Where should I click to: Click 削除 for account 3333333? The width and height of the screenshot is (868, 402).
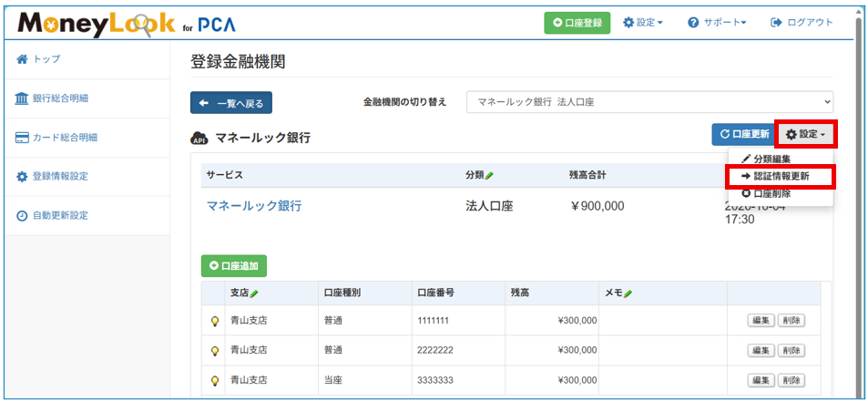click(791, 380)
